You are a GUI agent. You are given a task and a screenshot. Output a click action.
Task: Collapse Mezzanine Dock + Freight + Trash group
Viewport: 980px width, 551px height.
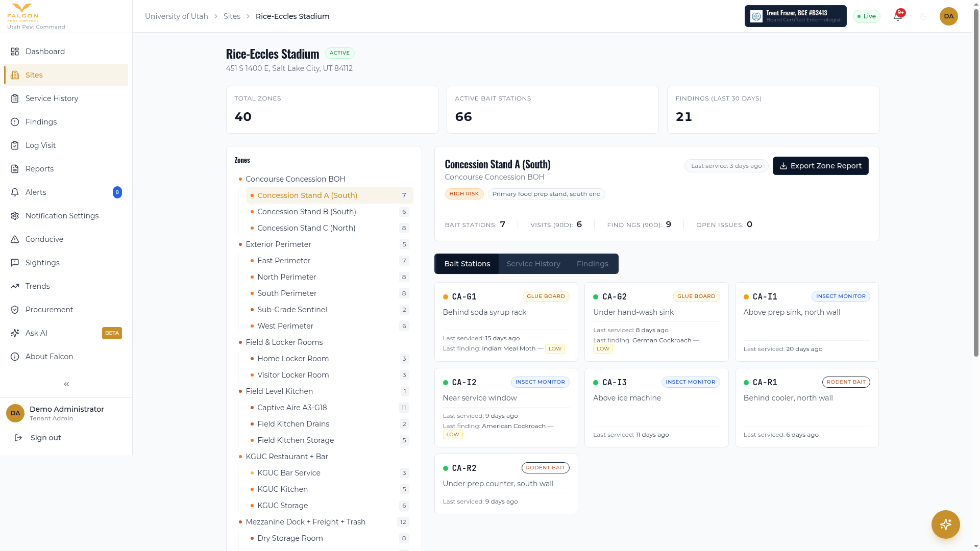tap(324, 522)
